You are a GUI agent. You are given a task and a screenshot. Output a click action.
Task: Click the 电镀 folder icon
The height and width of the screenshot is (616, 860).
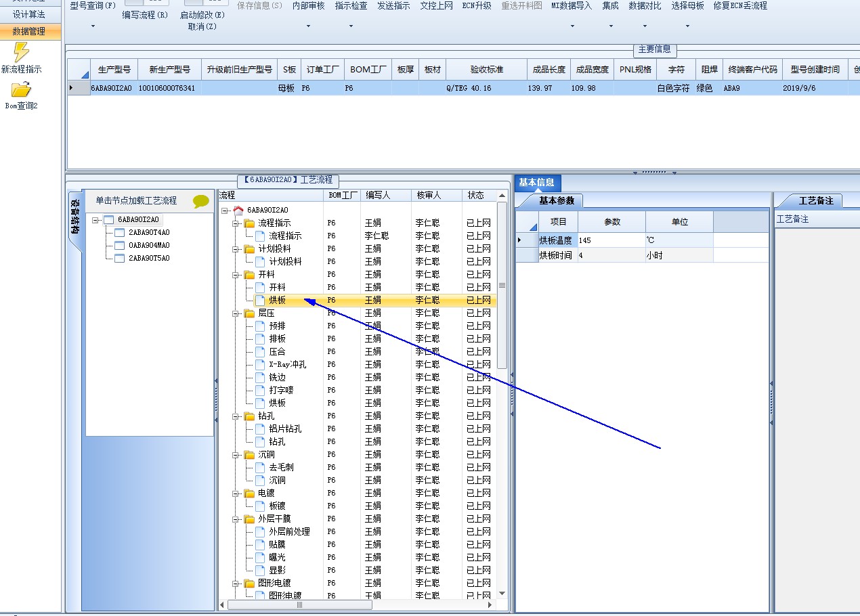coord(250,493)
